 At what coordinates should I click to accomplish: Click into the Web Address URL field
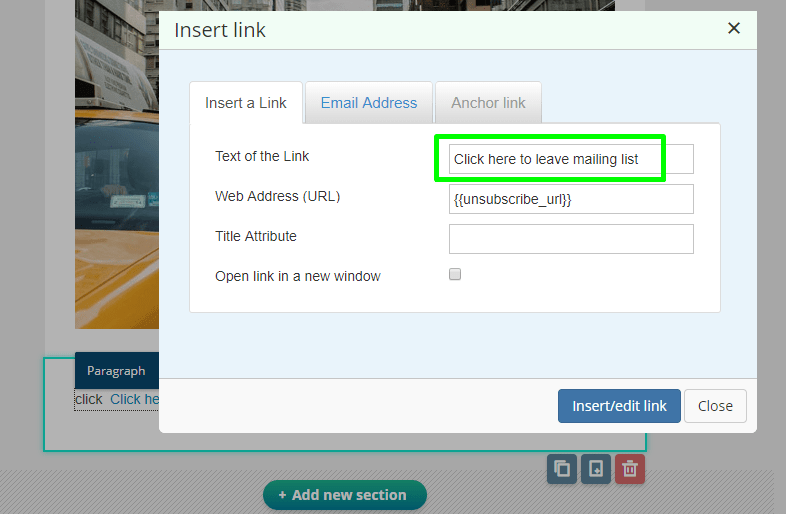(571, 199)
